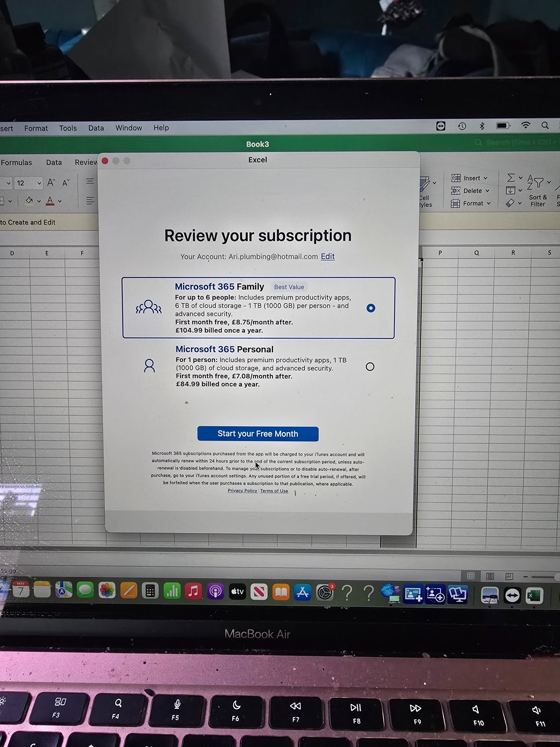Open System Preferences with badge in Dock

(x=324, y=593)
